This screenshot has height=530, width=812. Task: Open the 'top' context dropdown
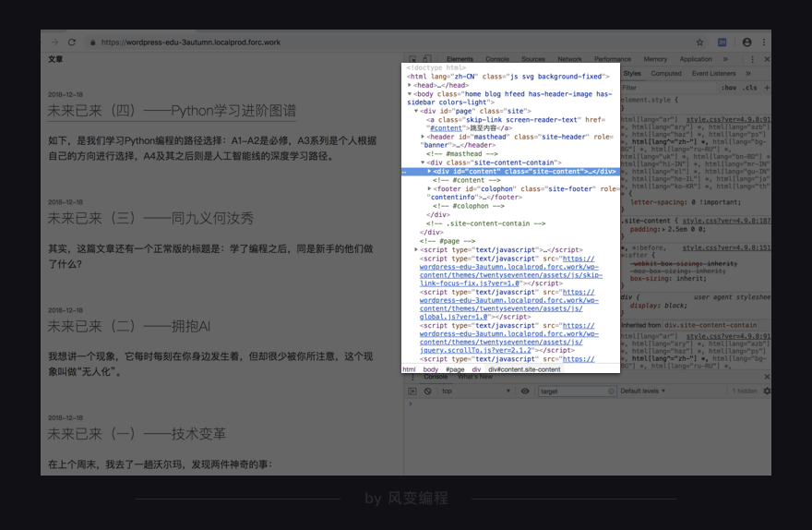coord(476,391)
